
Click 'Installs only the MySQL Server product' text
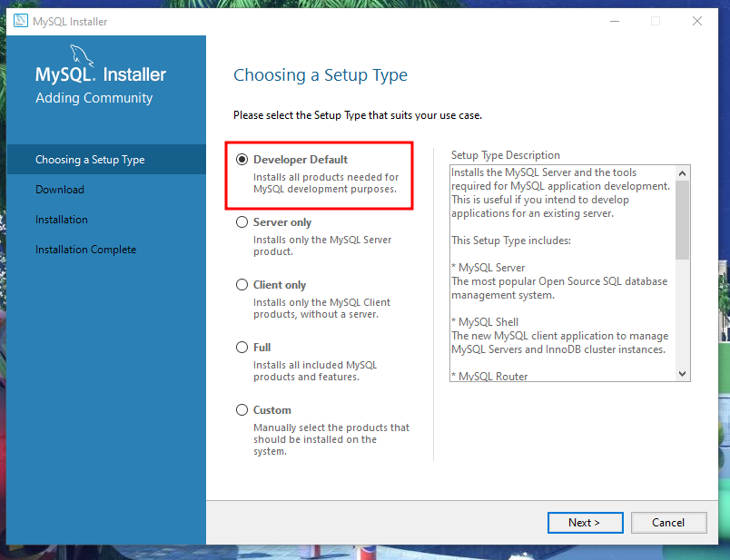tap(322, 245)
